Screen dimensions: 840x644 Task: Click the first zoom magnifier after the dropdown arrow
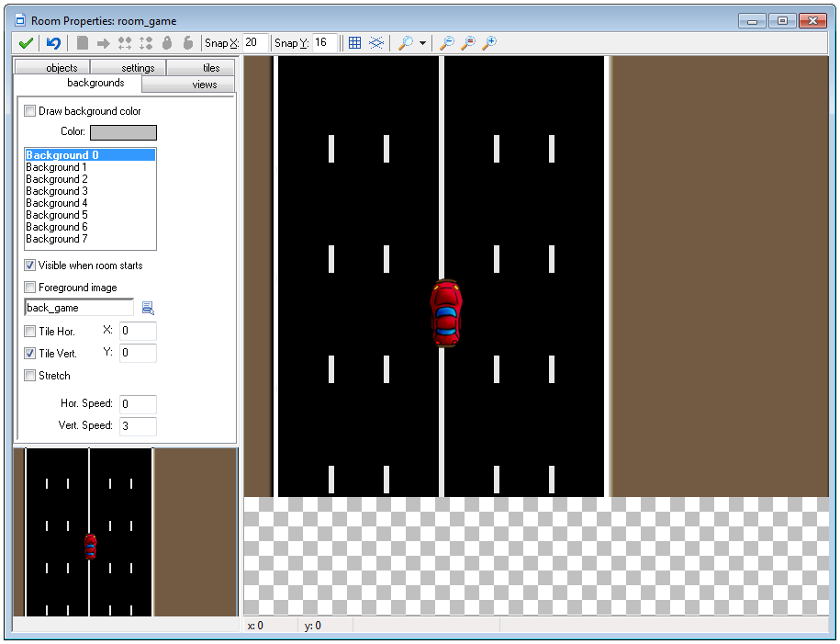click(447, 43)
